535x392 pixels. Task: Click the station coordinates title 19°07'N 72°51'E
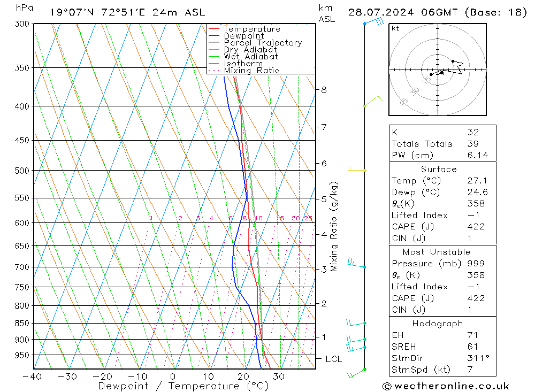103,12
